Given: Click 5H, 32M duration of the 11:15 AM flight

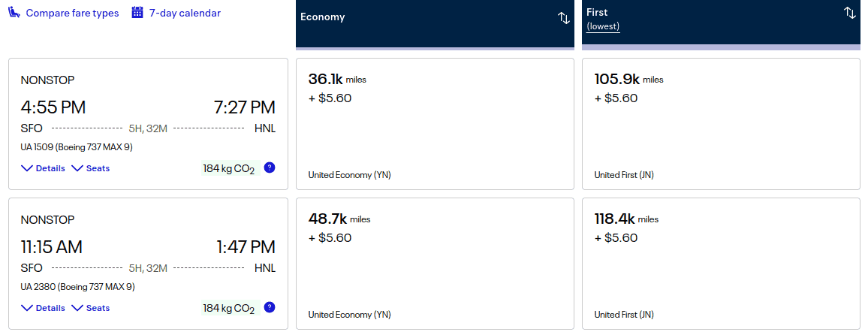Looking at the screenshot, I should tap(148, 268).
